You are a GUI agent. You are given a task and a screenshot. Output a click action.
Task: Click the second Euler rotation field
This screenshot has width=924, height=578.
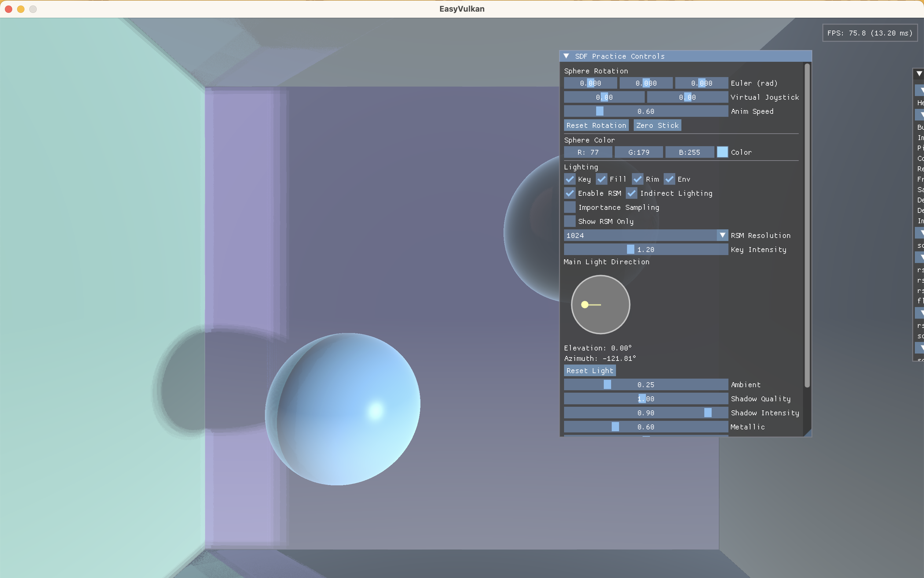pos(646,83)
